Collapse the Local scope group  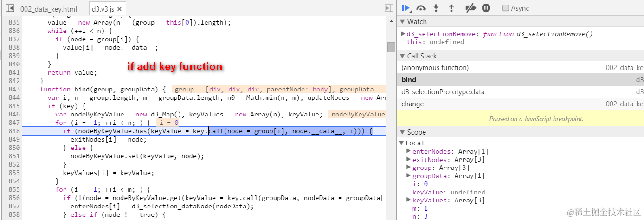coord(402,143)
